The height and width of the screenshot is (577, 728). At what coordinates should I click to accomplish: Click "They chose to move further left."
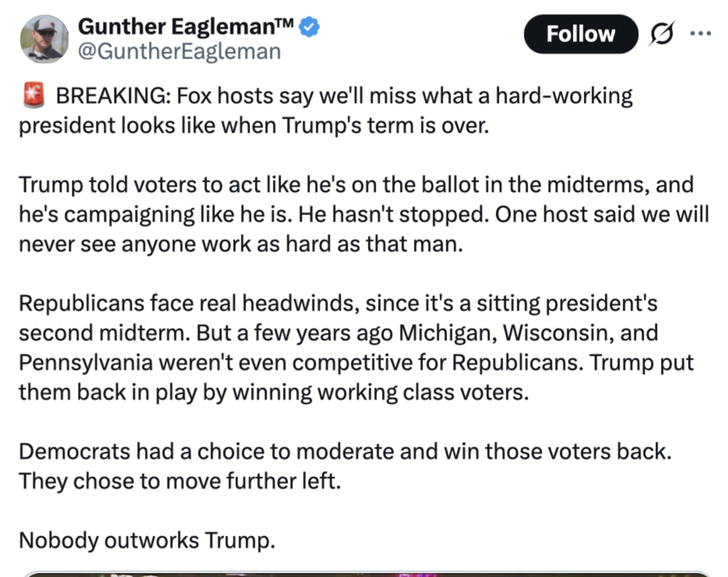point(180,481)
